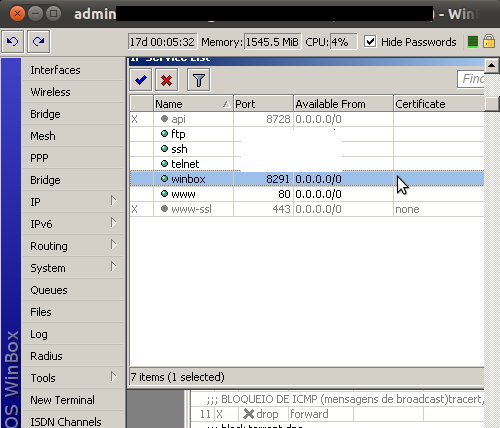
Task: Close the window with orange X button
Action: [17, 14]
